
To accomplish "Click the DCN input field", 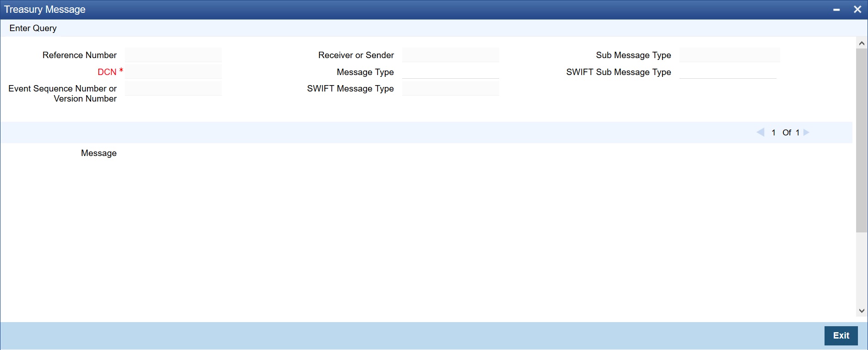I will pyautogui.click(x=173, y=71).
